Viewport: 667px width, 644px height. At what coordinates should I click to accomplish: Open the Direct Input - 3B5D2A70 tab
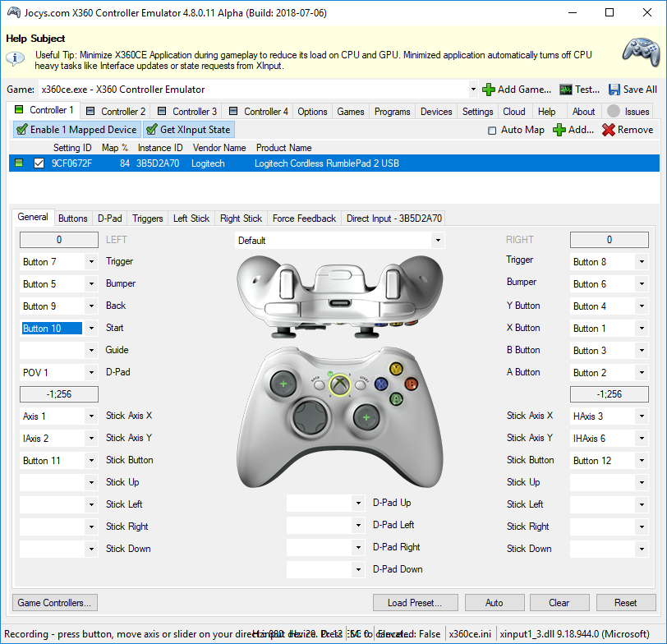coord(394,218)
